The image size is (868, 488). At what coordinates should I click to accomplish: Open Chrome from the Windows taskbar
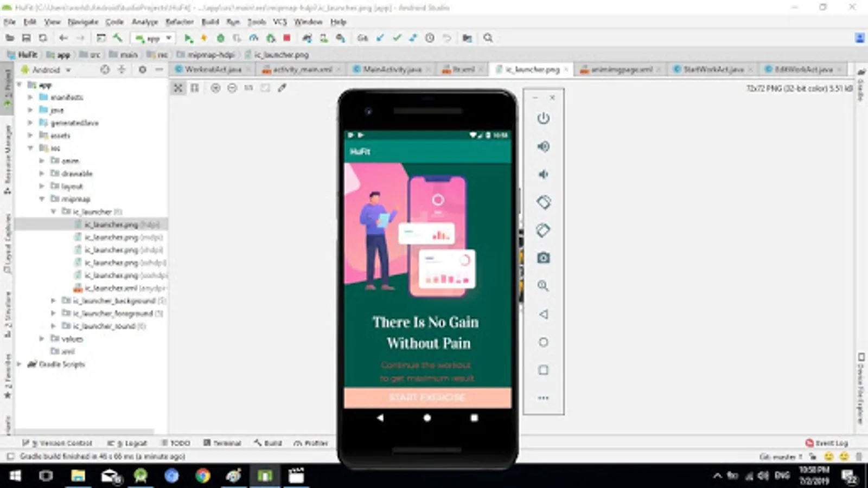pyautogui.click(x=203, y=476)
